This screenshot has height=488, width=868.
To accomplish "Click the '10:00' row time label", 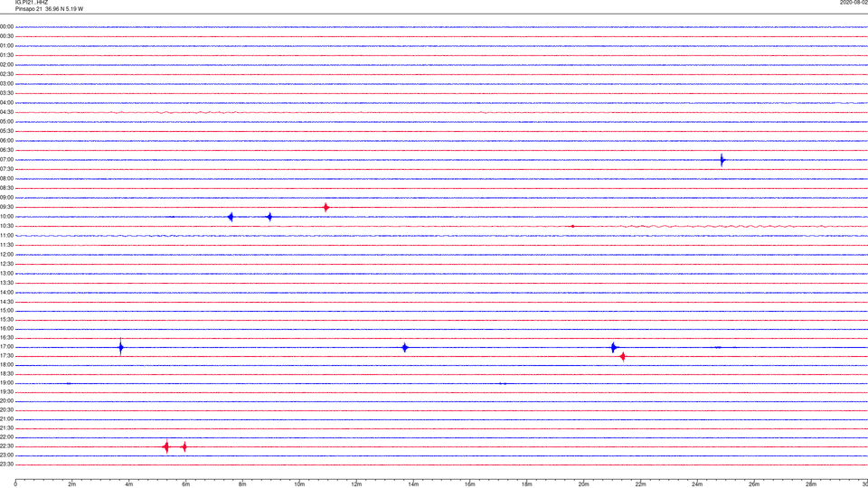I will pos(6,217).
